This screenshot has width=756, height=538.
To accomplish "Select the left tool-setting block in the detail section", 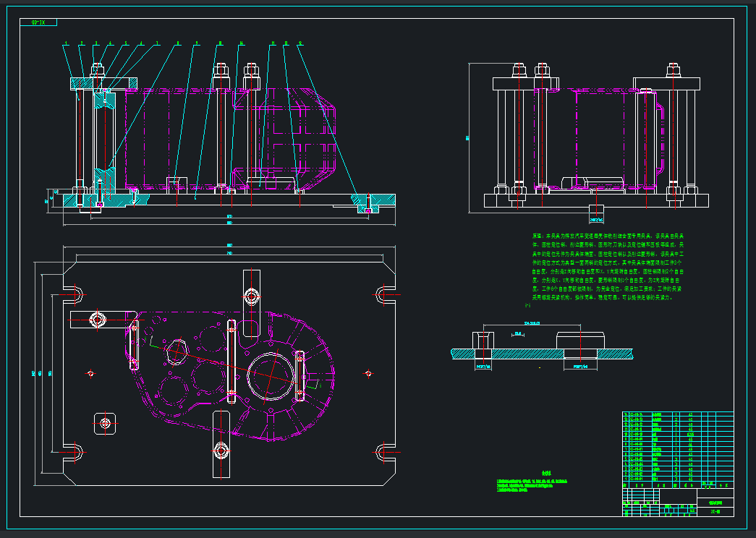I will tap(483, 345).
